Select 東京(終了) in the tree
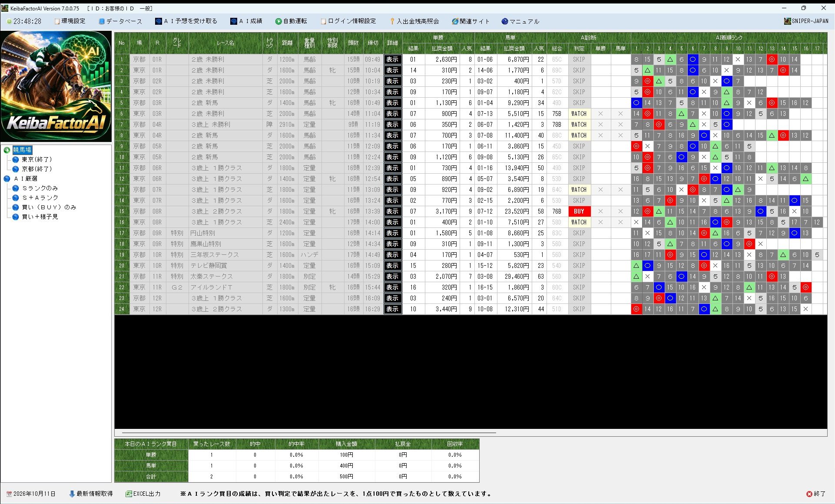This screenshot has height=504, width=835. click(37, 159)
